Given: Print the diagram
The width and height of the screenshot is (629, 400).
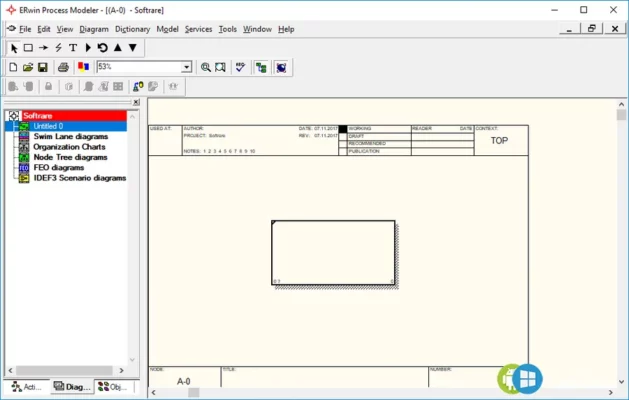Looking at the screenshot, I should (x=63, y=67).
